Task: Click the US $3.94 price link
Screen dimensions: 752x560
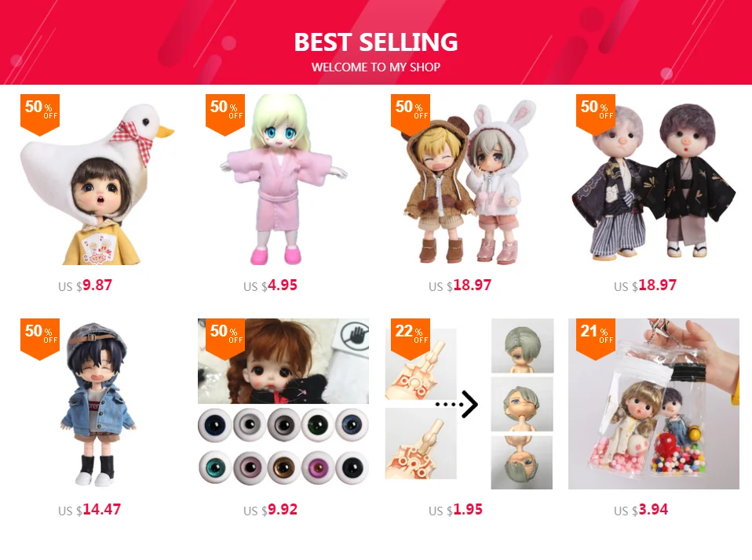Action: pyautogui.click(x=641, y=510)
